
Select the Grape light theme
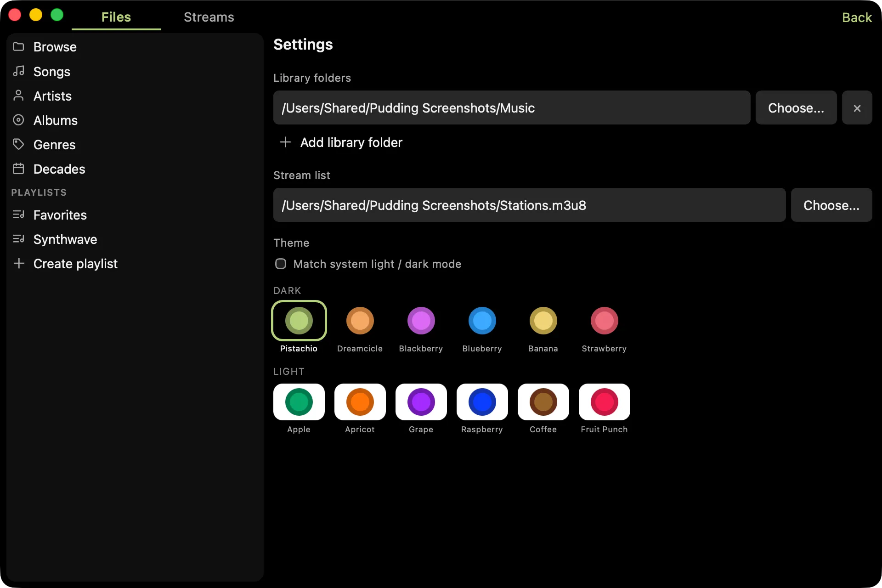[x=421, y=402]
